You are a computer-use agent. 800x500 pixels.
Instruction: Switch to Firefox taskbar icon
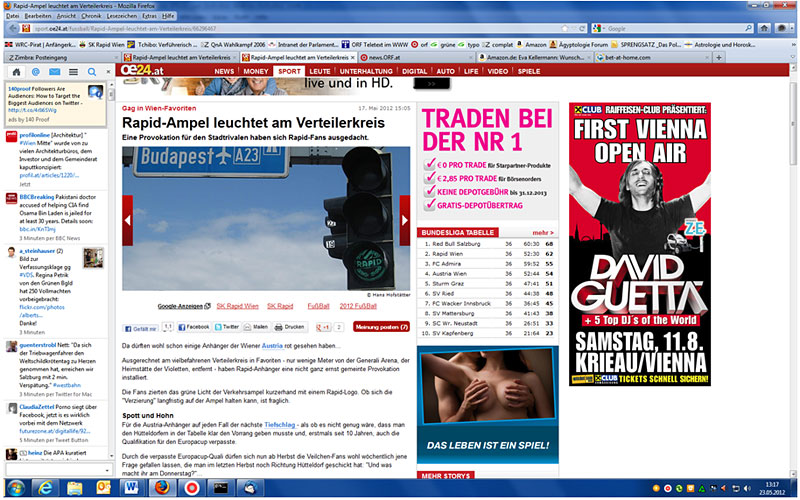162,488
